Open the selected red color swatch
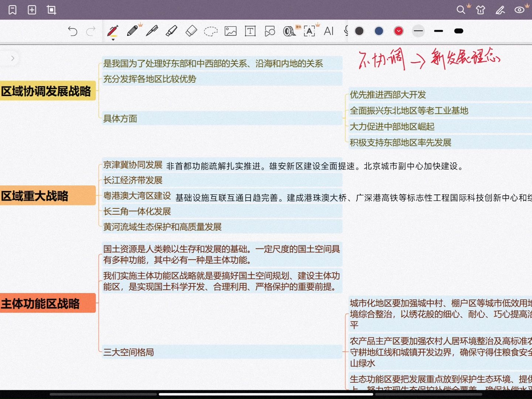This screenshot has height=399, width=532. click(x=399, y=31)
